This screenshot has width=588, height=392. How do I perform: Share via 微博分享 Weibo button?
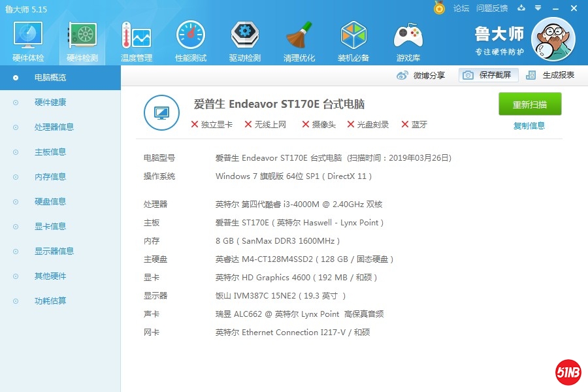click(x=421, y=75)
